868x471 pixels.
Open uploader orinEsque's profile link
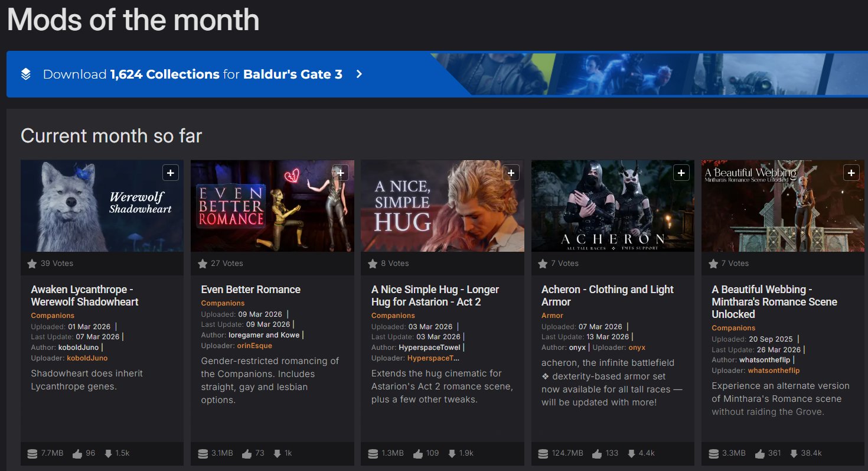coord(254,346)
